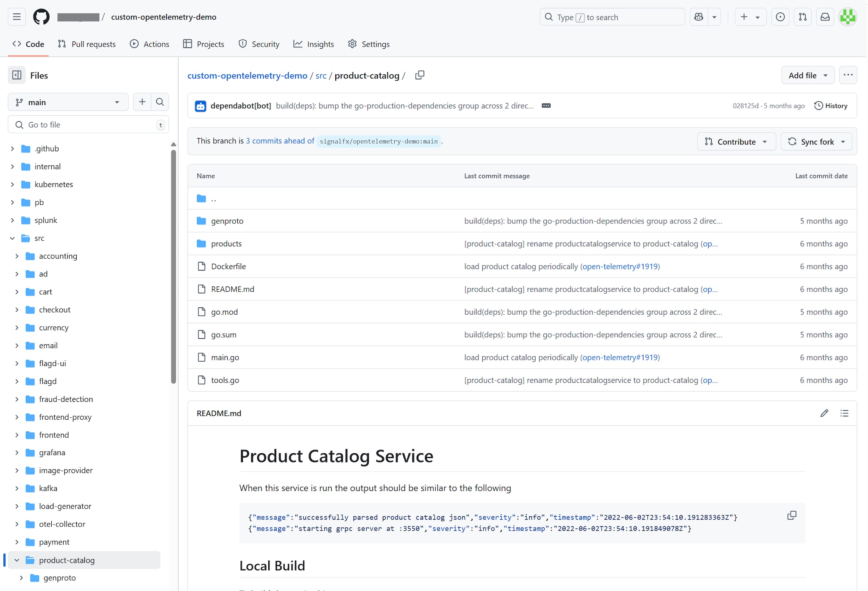Screen dimensions: 868x591
Task: Open open-telemetry#1919 link in Dockerfile row
Action: [x=620, y=266]
